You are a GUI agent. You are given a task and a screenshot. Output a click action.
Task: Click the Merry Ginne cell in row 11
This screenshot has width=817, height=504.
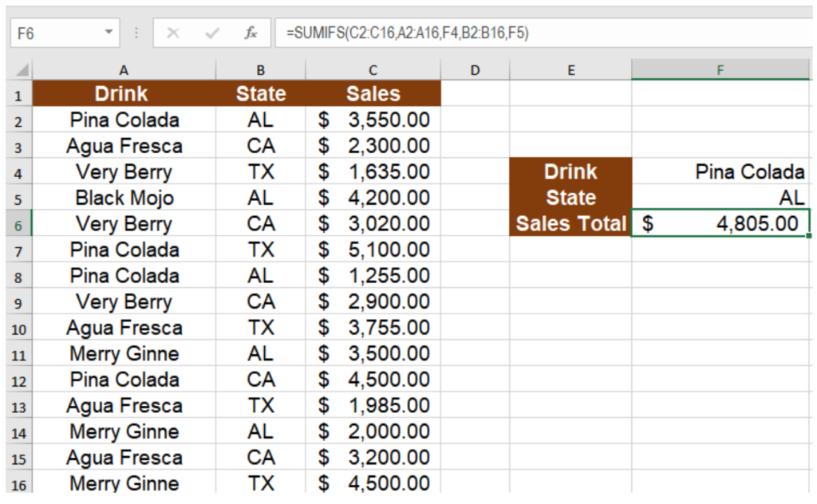point(123,353)
